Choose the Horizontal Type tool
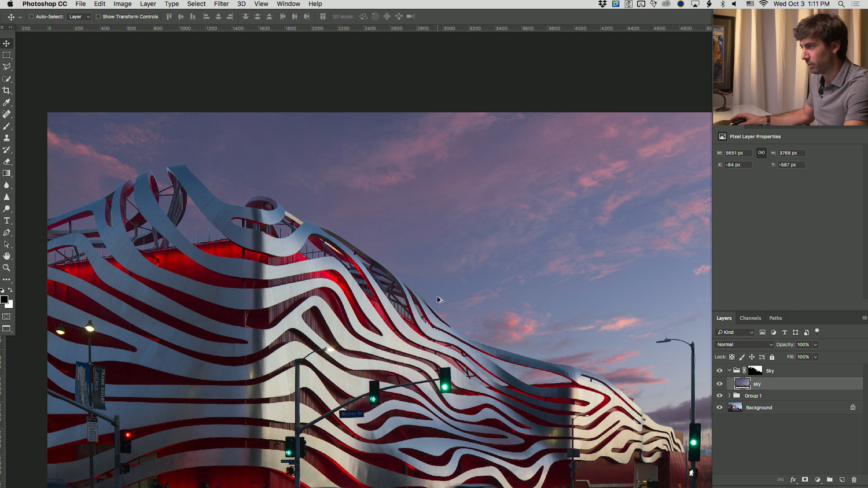Image resolution: width=868 pixels, height=488 pixels. point(6,221)
